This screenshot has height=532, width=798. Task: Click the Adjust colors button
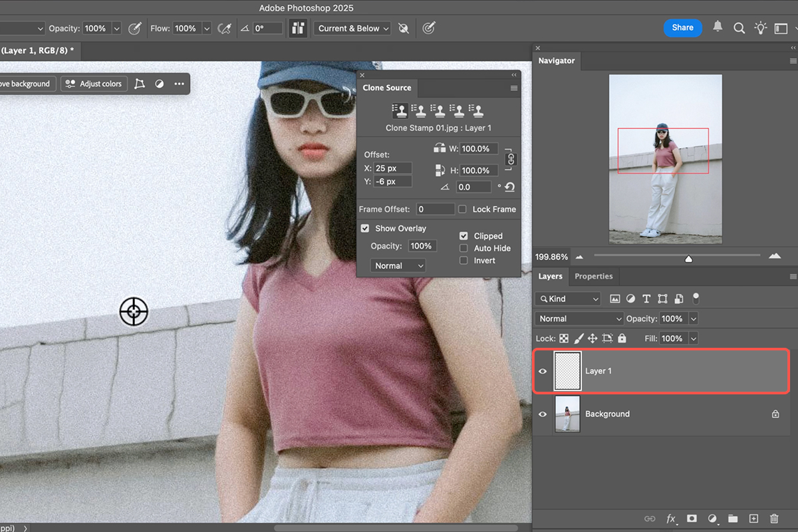94,84
